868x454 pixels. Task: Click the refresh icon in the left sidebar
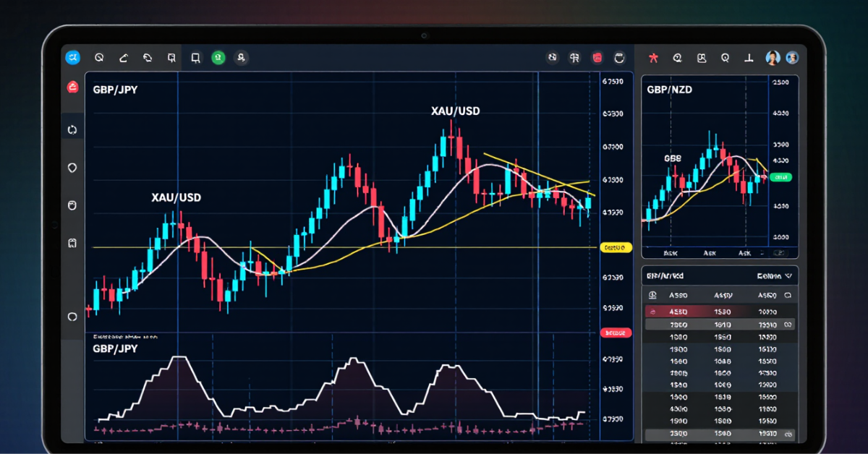click(72, 128)
